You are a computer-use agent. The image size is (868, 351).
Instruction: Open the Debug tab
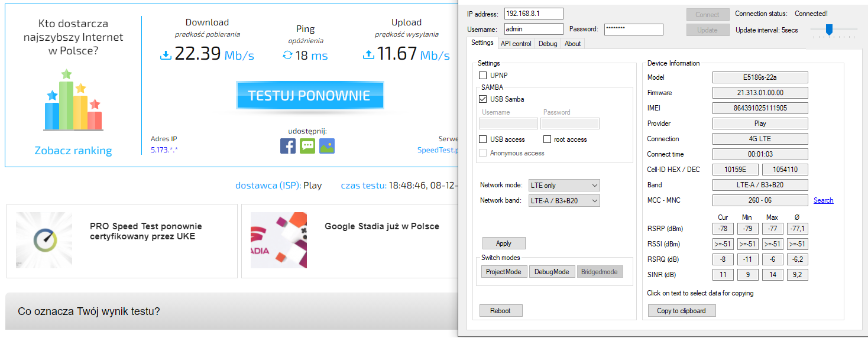[x=548, y=43]
